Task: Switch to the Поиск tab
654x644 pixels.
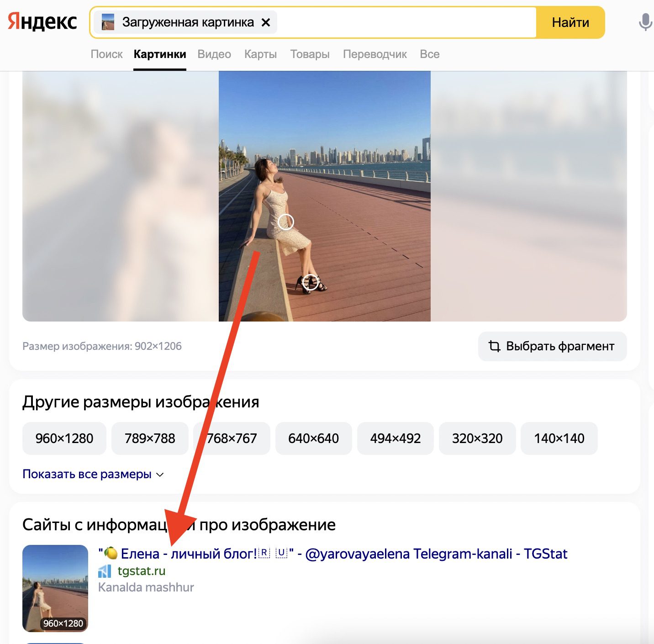Action: pyautogui.click(x=106, y=54)
